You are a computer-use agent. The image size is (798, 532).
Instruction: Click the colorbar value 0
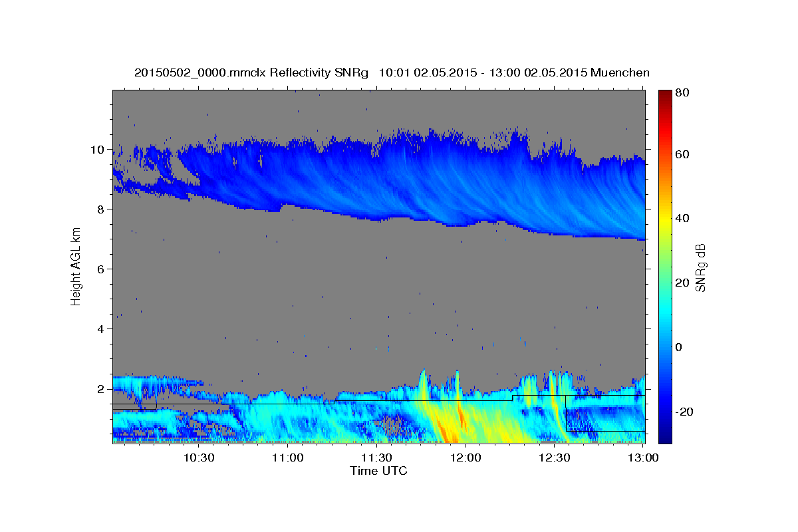[x=678, y=347]
